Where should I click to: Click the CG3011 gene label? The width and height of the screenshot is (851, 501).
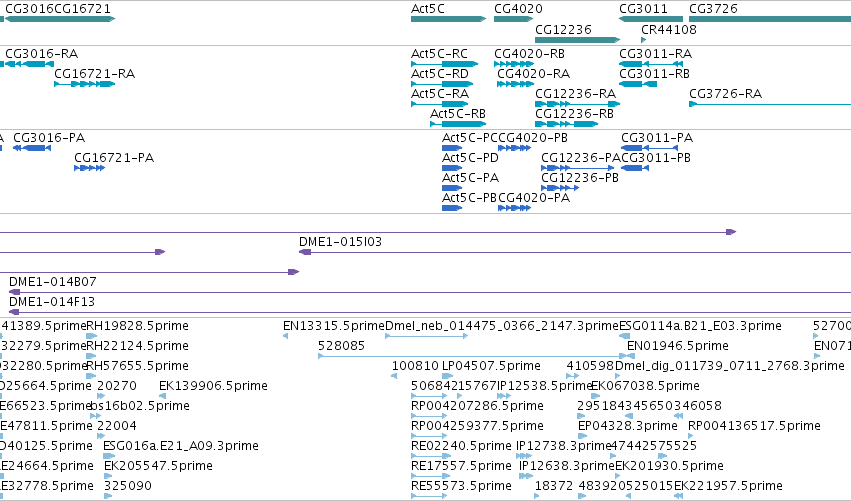point(643,9)
